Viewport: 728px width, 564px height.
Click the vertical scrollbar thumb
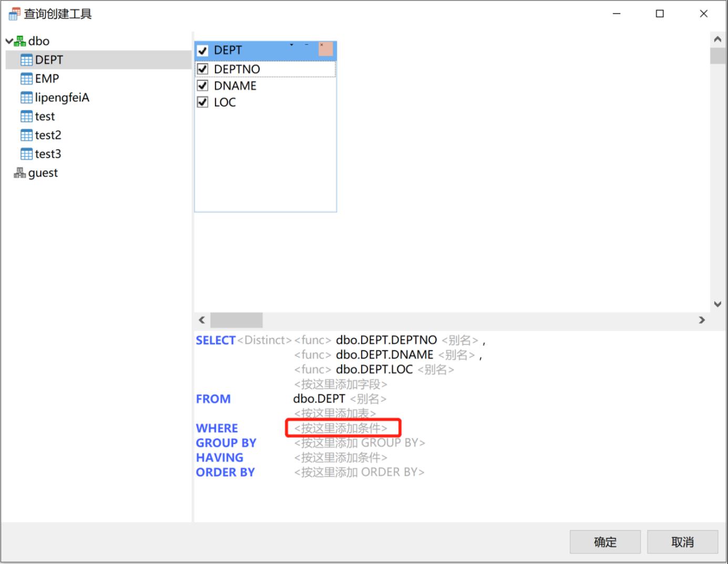click(717, 56)
